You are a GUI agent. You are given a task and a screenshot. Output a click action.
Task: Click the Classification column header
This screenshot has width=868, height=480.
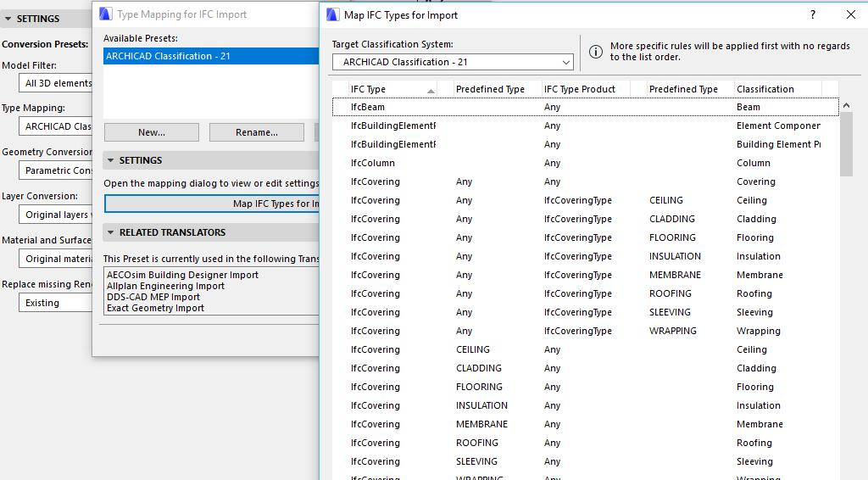click(778, 89)
